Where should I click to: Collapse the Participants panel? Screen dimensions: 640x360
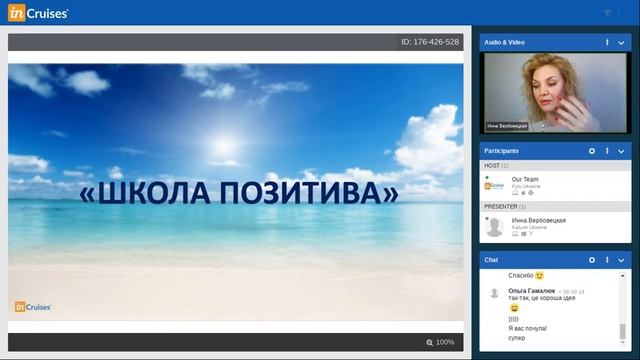621,151
